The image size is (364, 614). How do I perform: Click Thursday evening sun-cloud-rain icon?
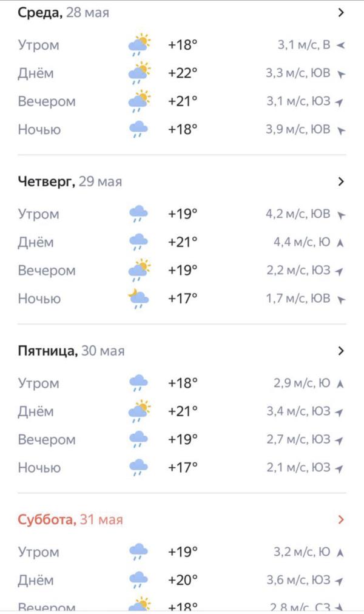pyautogui.click(x=140, y=271)
